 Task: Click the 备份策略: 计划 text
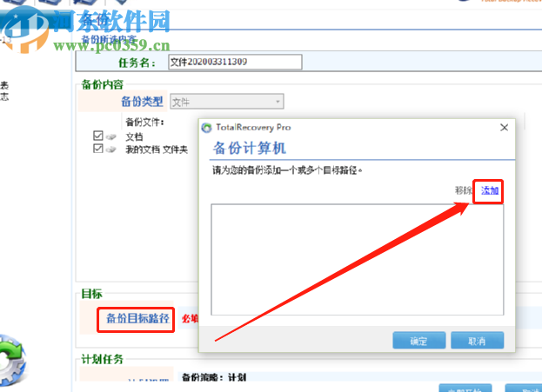point(214,377)
